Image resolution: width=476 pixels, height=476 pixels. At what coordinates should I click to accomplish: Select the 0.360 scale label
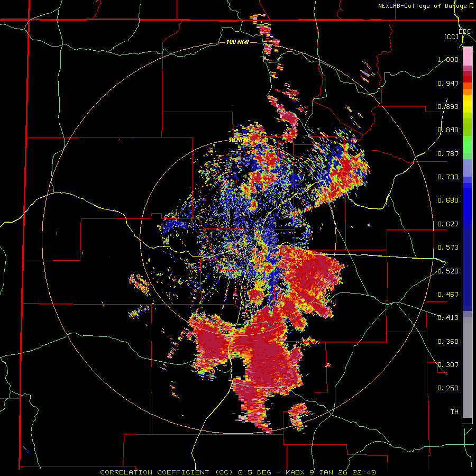point(448,342)
